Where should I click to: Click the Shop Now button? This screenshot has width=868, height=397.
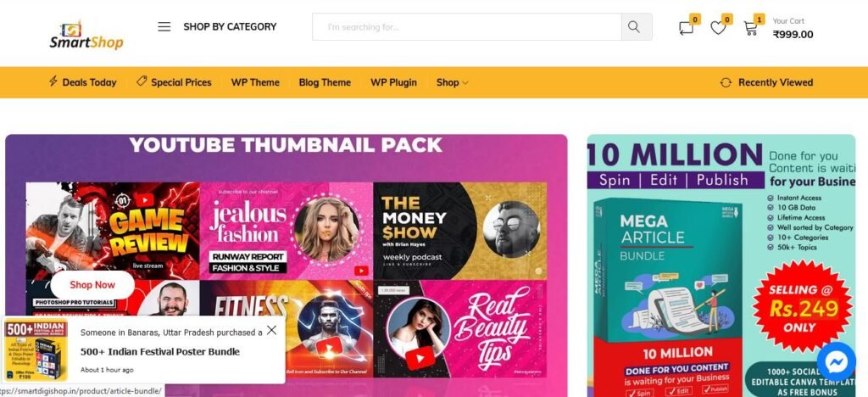pyautogui.click(x=92, y=284)
